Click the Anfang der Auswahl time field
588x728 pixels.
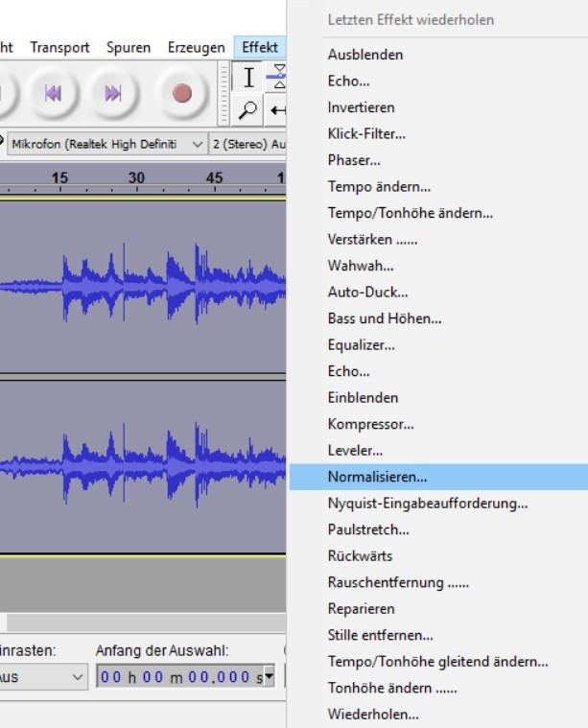pyautogui.click(x=185, y=677)
